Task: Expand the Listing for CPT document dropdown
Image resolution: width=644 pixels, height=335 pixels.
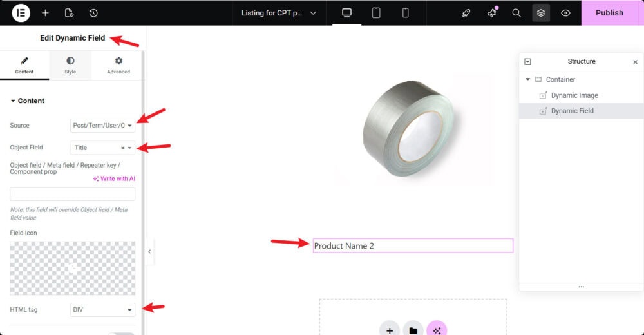Action: (x=278, y=13)
